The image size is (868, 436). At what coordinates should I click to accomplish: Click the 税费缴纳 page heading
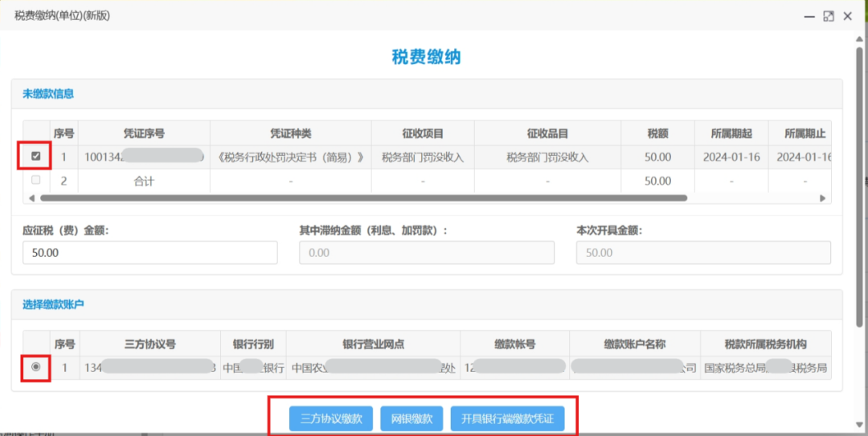click(x=426, y=58)
